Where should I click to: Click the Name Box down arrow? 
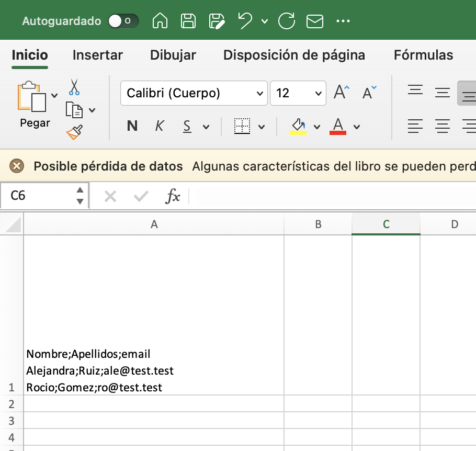pyautogui.click(x=80, y=201)
